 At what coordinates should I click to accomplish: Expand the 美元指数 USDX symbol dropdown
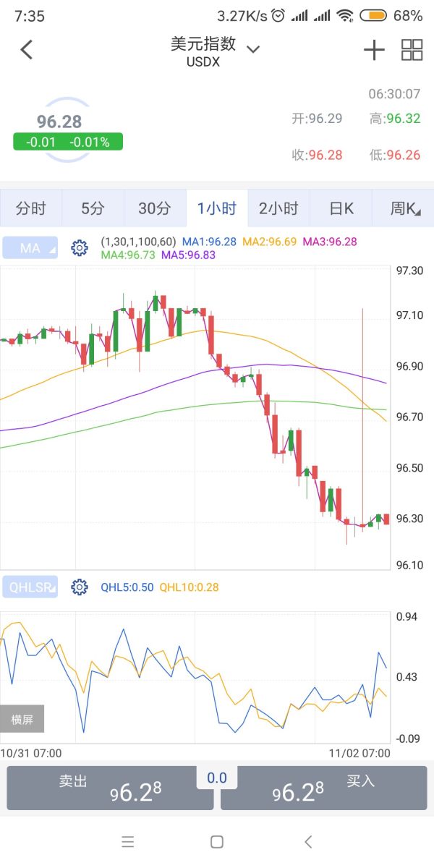pyautogui.click(x=252, y=49)
